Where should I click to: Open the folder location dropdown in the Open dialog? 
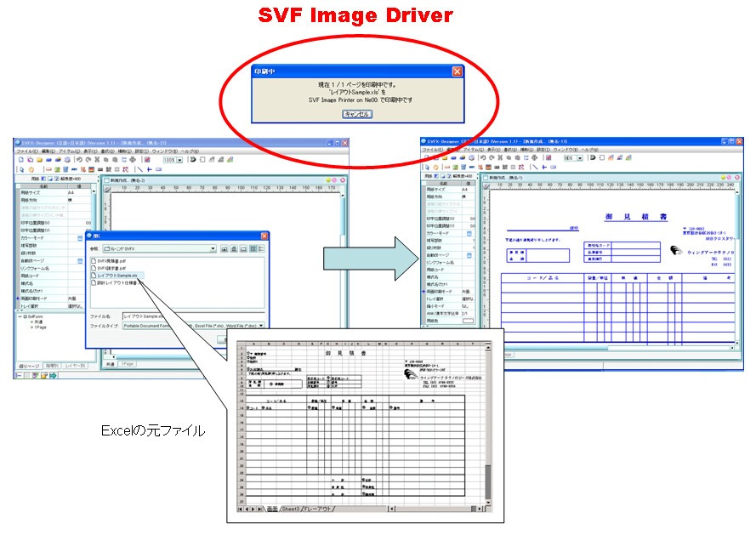click(x=213, y=249)
